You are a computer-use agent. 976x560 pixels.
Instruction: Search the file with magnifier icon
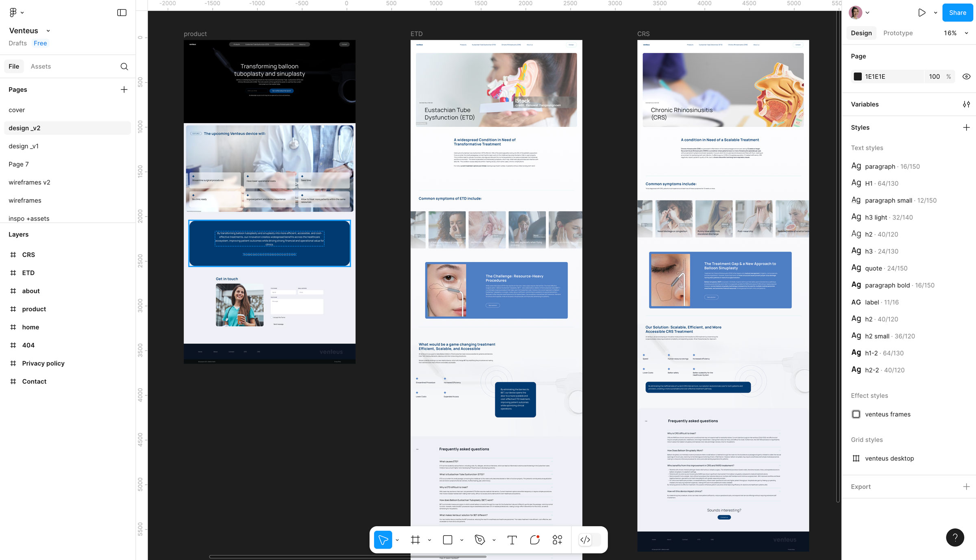(124, 66)
